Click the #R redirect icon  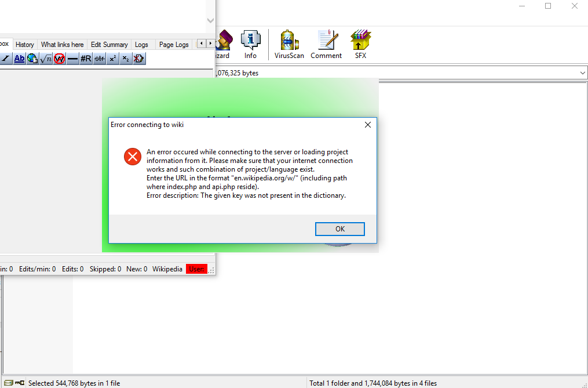click(86, 59)
